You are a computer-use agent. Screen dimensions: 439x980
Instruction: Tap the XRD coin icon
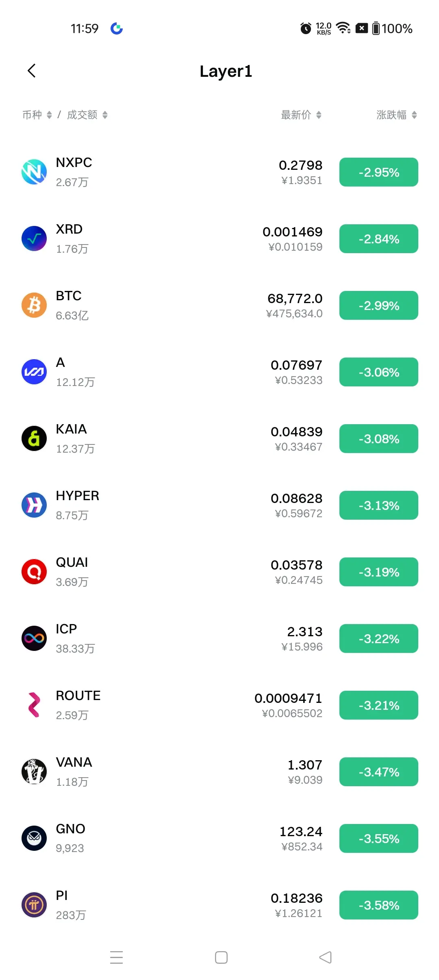(x=34, y=238)
